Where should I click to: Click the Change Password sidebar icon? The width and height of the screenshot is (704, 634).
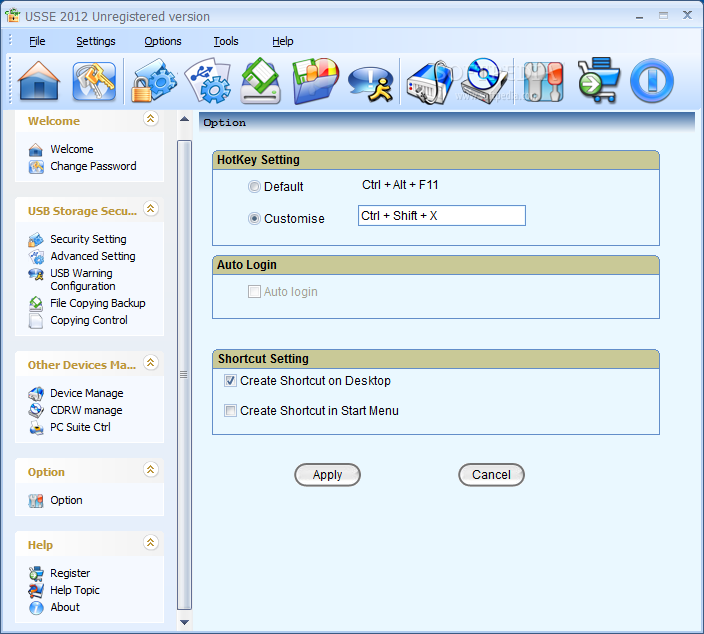[x=36, y=167]
